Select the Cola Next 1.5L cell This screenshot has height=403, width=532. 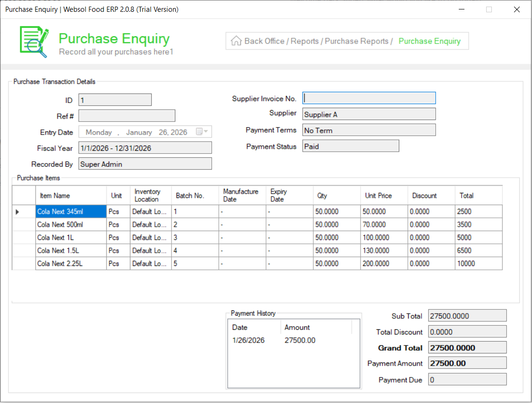click(71, 250)
